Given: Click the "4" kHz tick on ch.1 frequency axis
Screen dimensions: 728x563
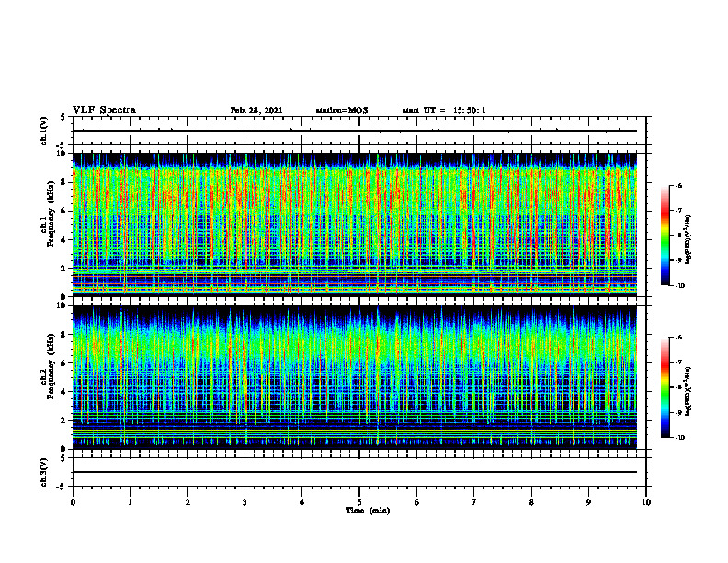Looking at the screenshot, I should click(64, 240).
